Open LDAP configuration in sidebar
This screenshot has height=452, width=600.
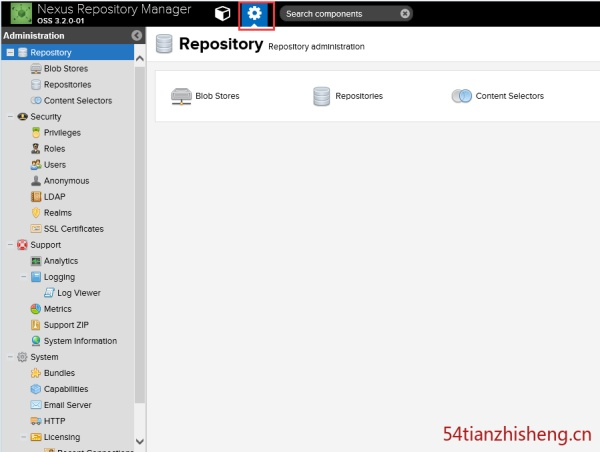click(55, 197)
